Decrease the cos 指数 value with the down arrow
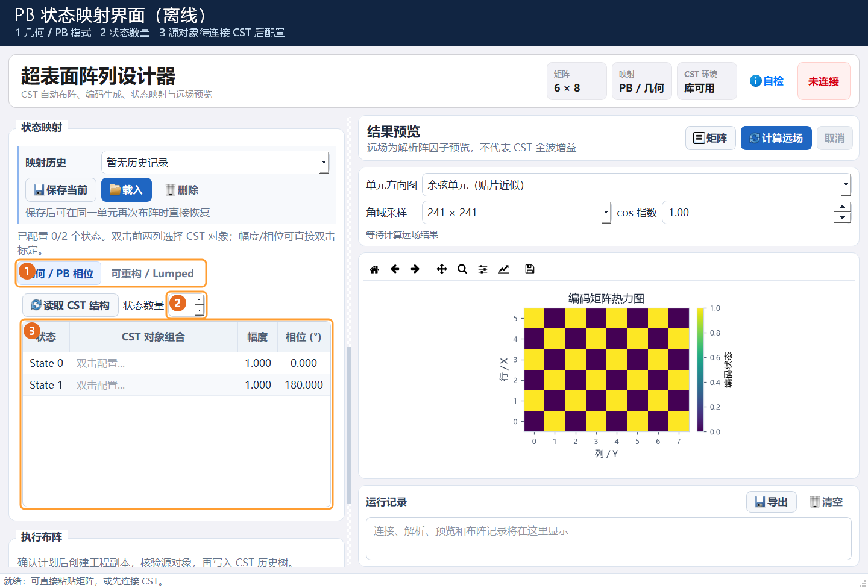The image size is (868, 588). tap(842, 218)
